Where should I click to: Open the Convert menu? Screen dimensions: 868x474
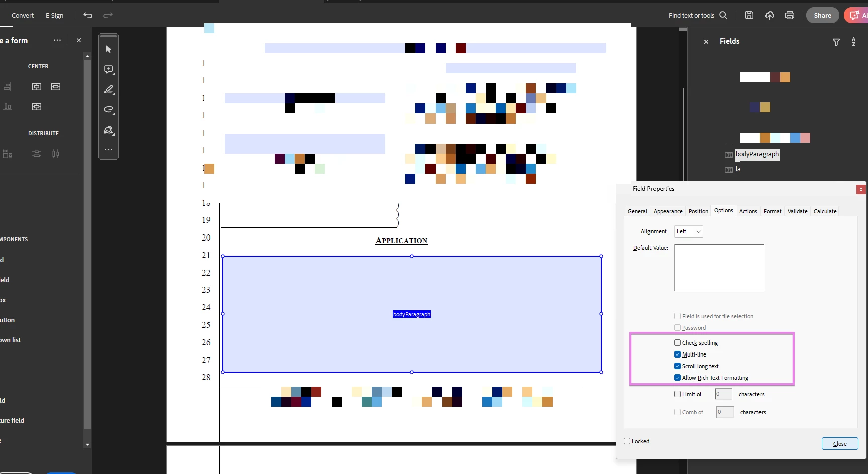click(x=23, y=15)
